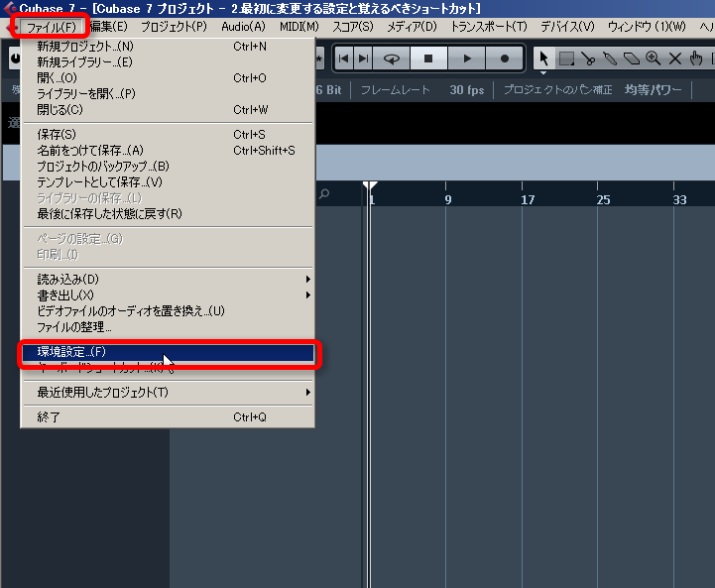This screenshot has height=588, width=715.
Task: Choose プロジェクトのバックアップ...(B) entry
Action: click(x=168, y=167)
